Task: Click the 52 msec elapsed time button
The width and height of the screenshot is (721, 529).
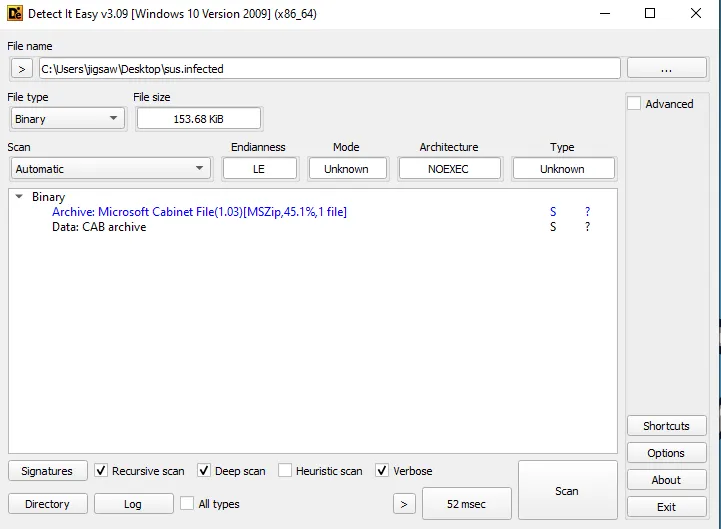Action: [466, 504]
